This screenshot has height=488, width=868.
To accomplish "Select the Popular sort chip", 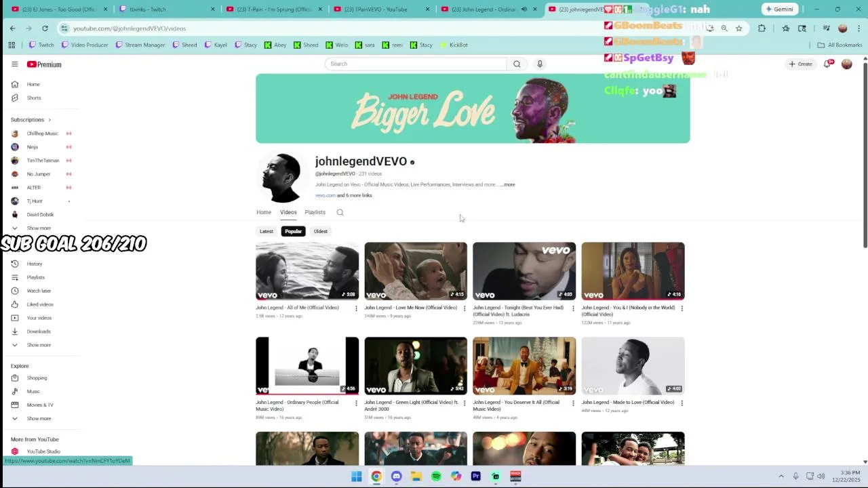I will (293, 231).
